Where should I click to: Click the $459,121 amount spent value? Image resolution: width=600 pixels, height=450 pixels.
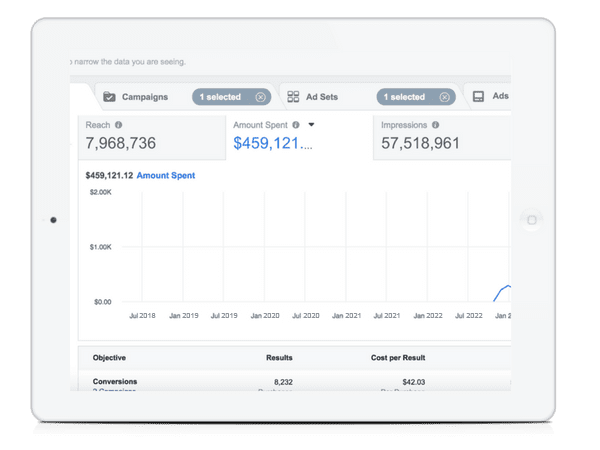tap(272, 143)
